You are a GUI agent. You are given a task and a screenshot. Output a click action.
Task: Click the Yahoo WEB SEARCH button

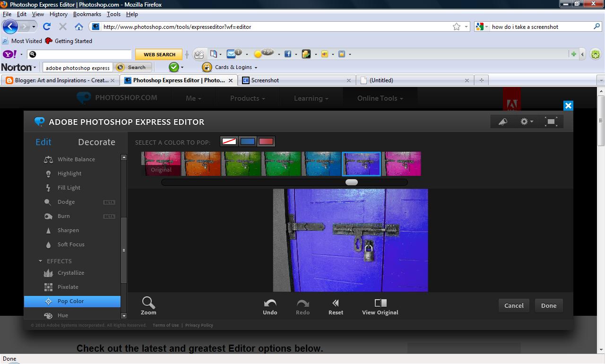[159, 54]
